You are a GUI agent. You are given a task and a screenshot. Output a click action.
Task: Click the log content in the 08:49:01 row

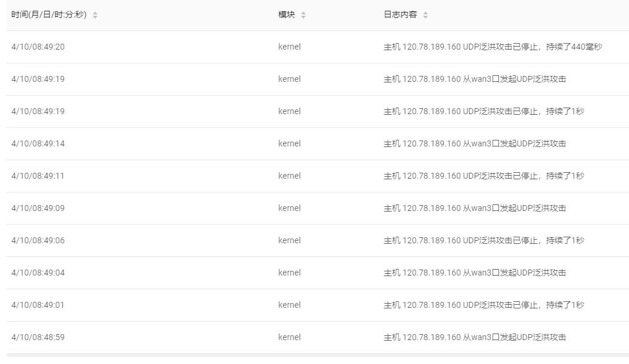click(484, 305)
